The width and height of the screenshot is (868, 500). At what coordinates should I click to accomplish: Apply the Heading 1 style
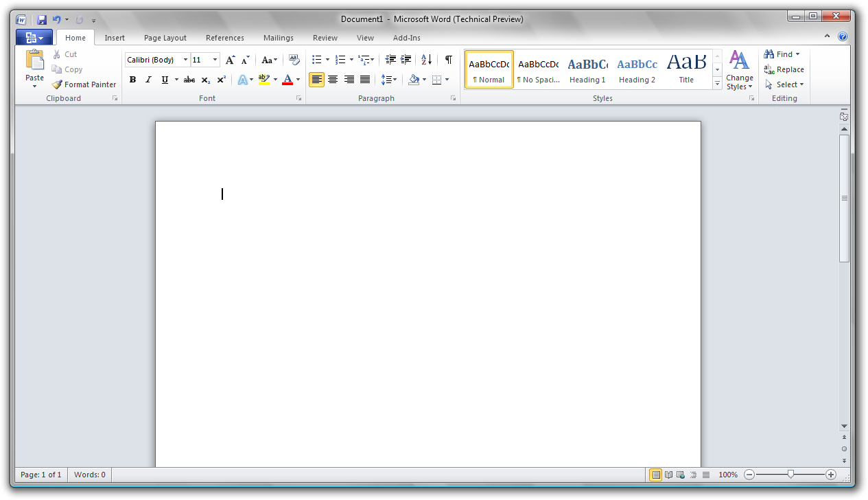(x=587, y=69)
